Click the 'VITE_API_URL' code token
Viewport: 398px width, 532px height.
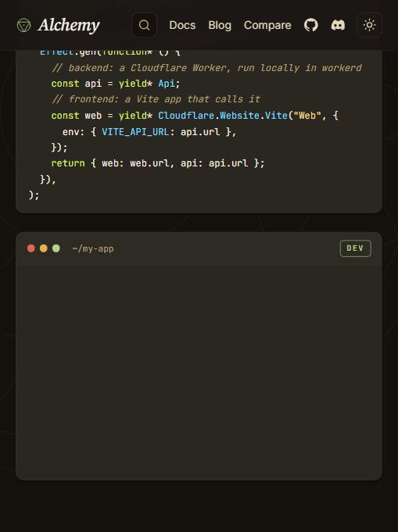pyautogui.click(x=135, y=132)
